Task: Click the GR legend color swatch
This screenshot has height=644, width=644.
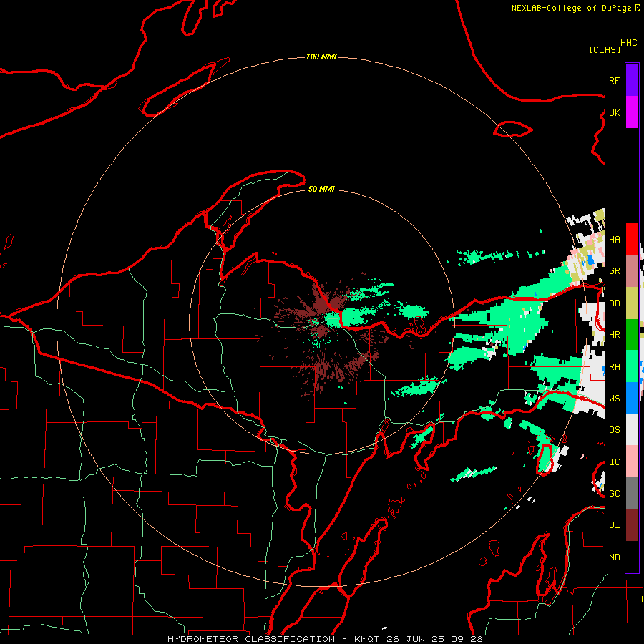Action: pos(632,271)
